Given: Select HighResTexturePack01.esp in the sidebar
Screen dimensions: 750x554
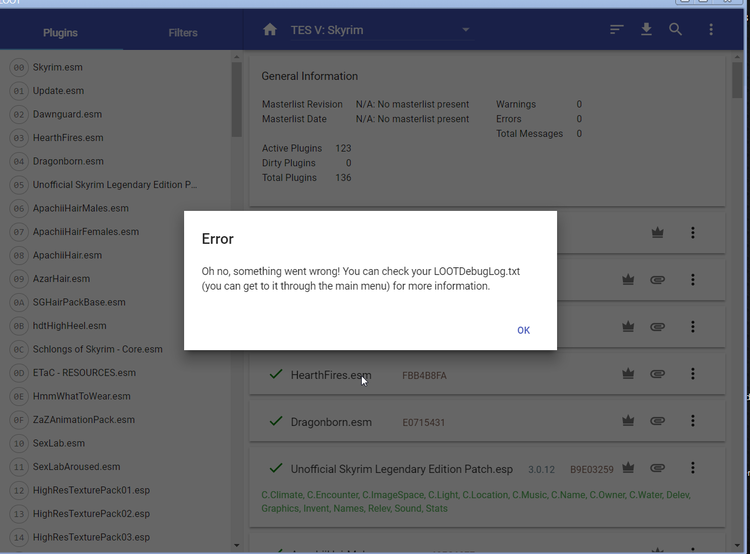Looking at the screenshot, I should pyautogui.click(x=115, y=490).
